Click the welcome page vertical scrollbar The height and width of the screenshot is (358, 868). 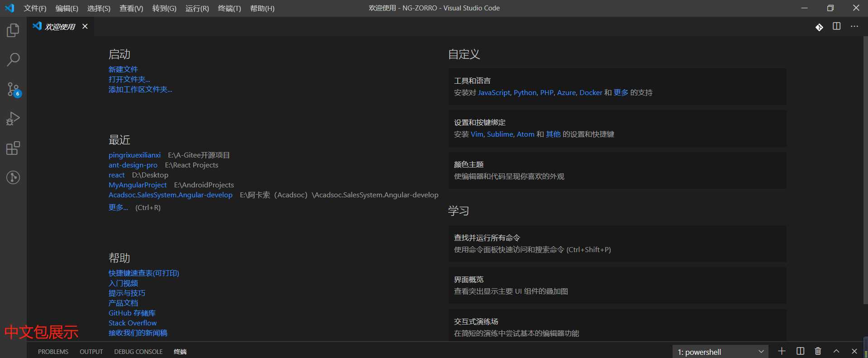click(x=865, y=170)
